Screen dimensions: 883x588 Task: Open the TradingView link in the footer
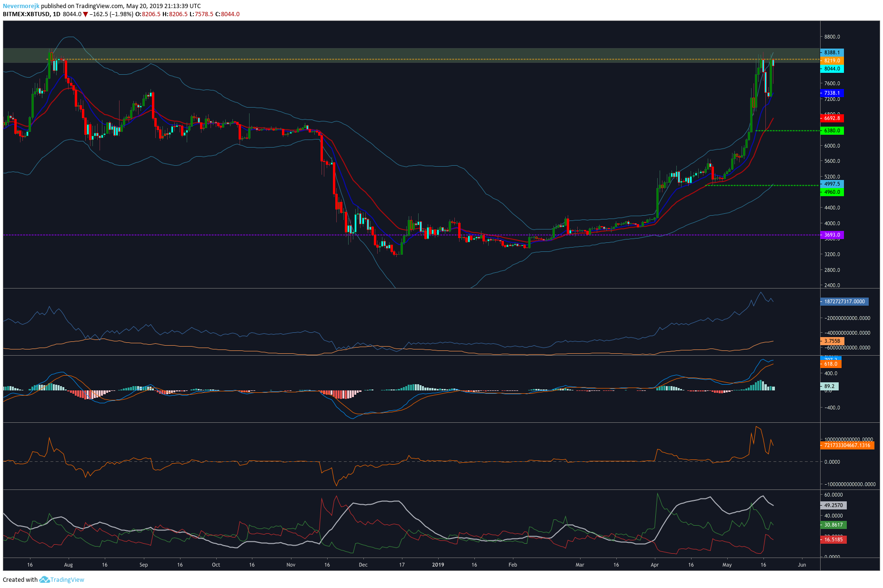(67, 579)
